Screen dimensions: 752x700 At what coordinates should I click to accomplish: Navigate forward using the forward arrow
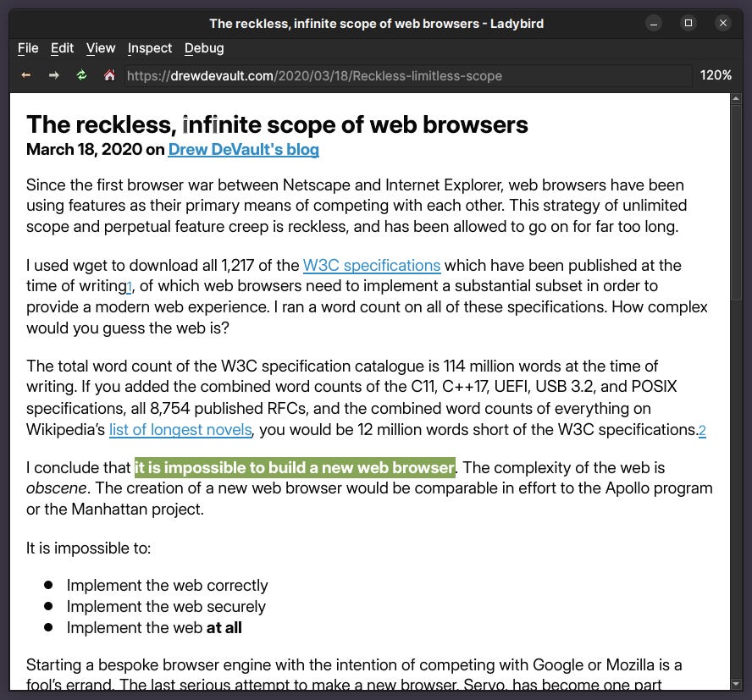coord(53,75)
